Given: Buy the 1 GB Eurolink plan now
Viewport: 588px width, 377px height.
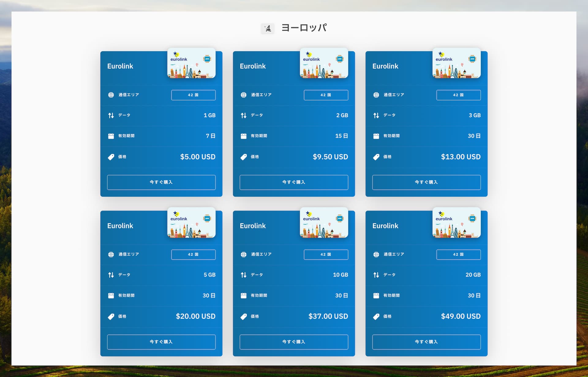Looking at the screenshot, I should tap(161, 182).
